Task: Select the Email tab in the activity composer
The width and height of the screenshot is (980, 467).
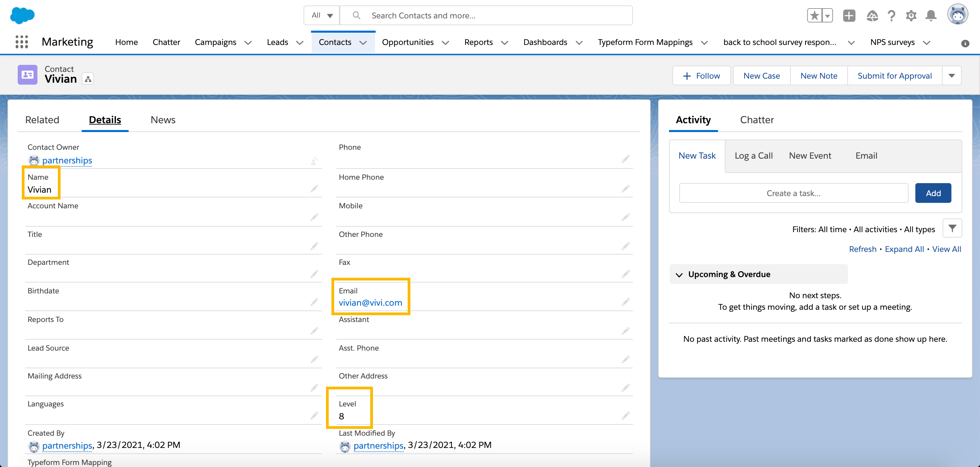Action: click(866, 156)
